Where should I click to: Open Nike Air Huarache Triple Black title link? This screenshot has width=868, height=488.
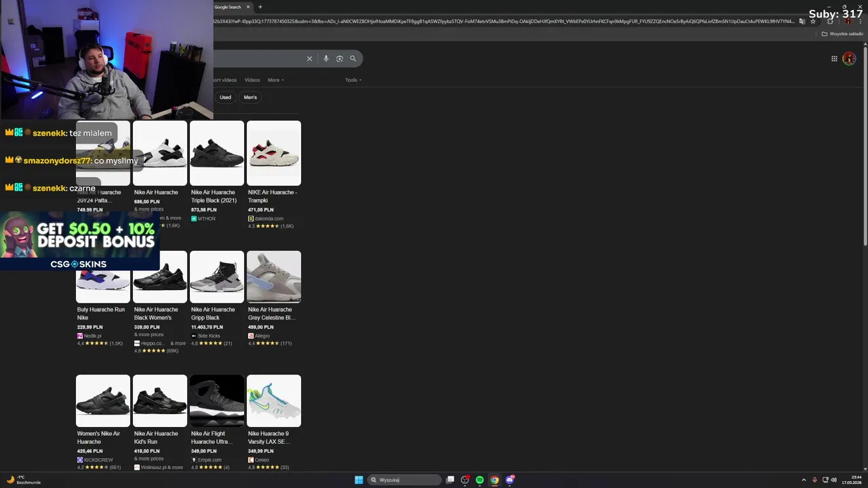(x=214, y=197)
